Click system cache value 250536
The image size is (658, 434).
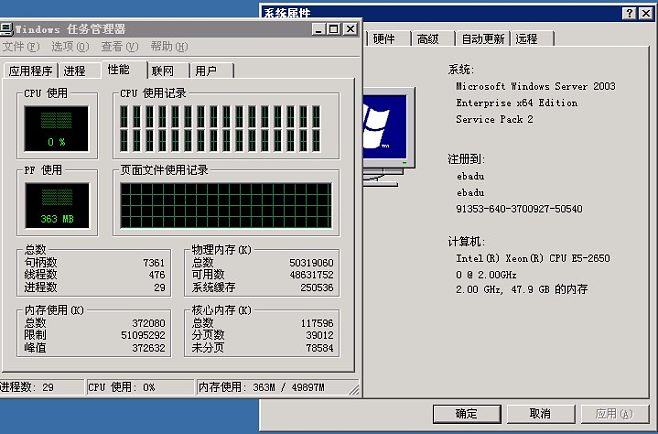pos(317,288)
